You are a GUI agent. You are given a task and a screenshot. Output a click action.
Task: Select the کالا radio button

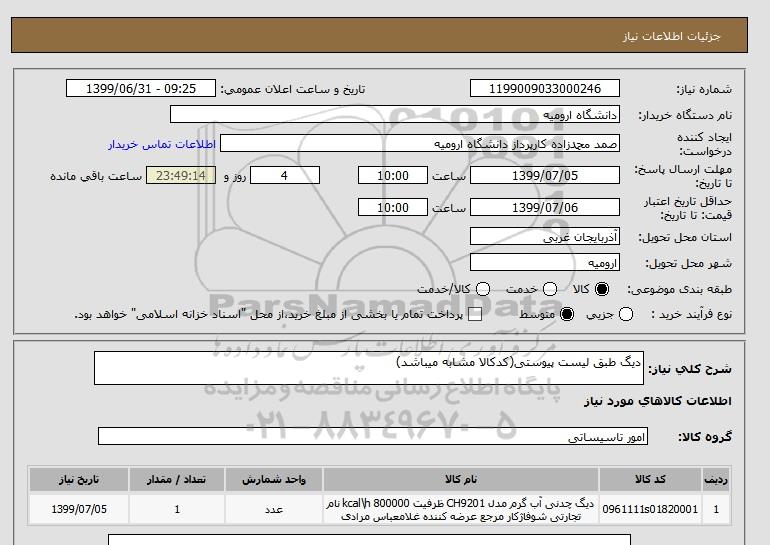point(602,289)
